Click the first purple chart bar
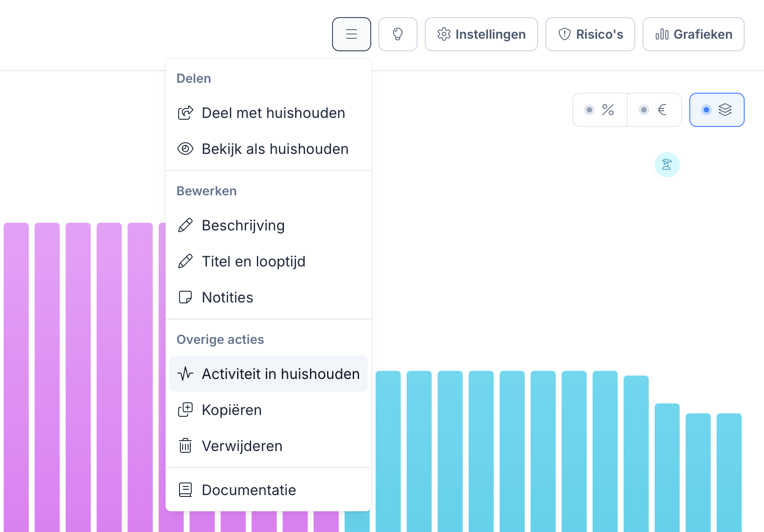Image resolution: width=764 pixels, height=532 pixels. (16, 377)
